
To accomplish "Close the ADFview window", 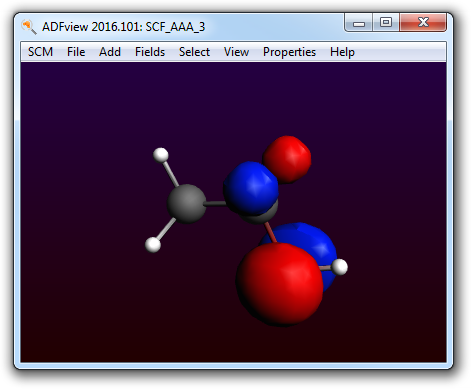I will click(x=423, y=23).
